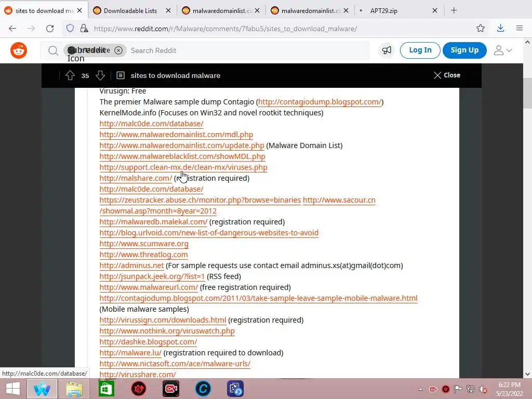This screenshot has width=532, height=399.
Task: Open the nothink.org/viruswatch.php link
Action: (x=167, y=331)
